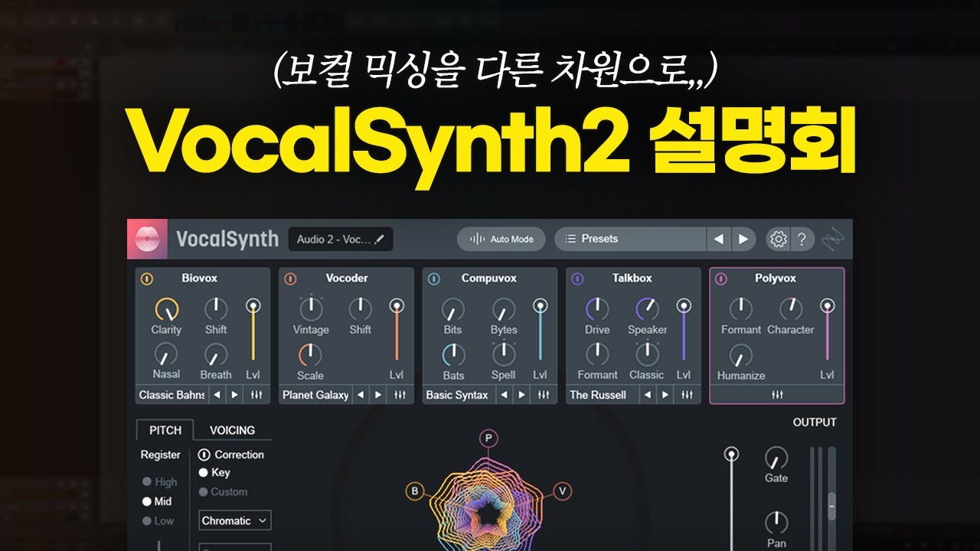Viewport: 980px width, 551px height.
Task: Open Basic Syntax preset list
Action: (x=458, y=395)
